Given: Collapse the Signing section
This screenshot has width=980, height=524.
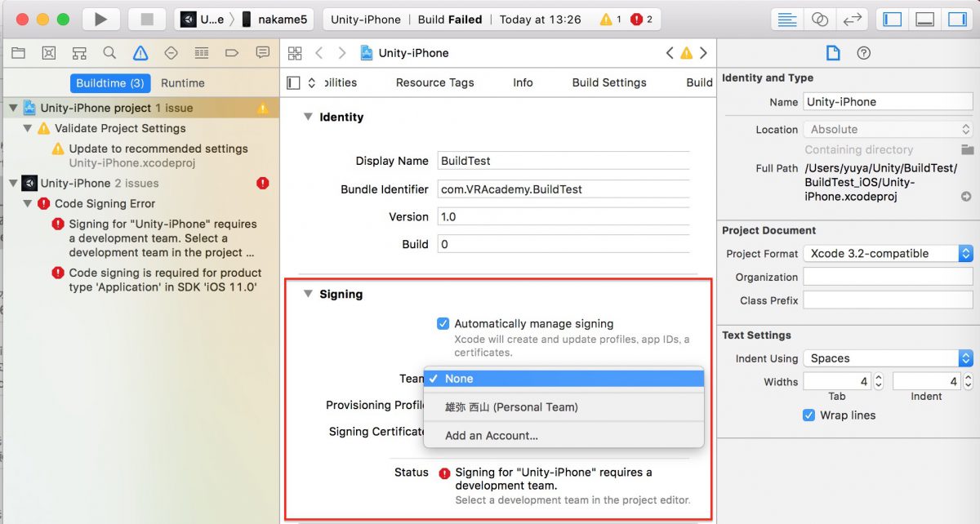Looking at the screenshot, I should 308,294.
